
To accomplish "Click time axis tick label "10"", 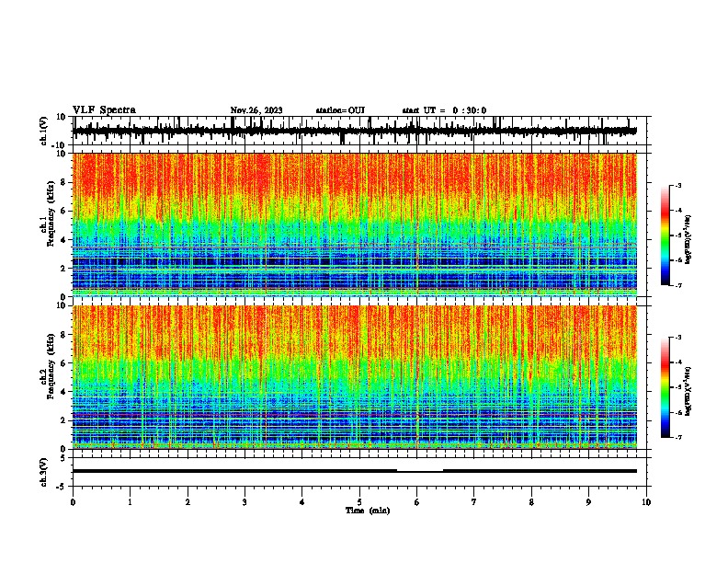I will click(646, 502).
